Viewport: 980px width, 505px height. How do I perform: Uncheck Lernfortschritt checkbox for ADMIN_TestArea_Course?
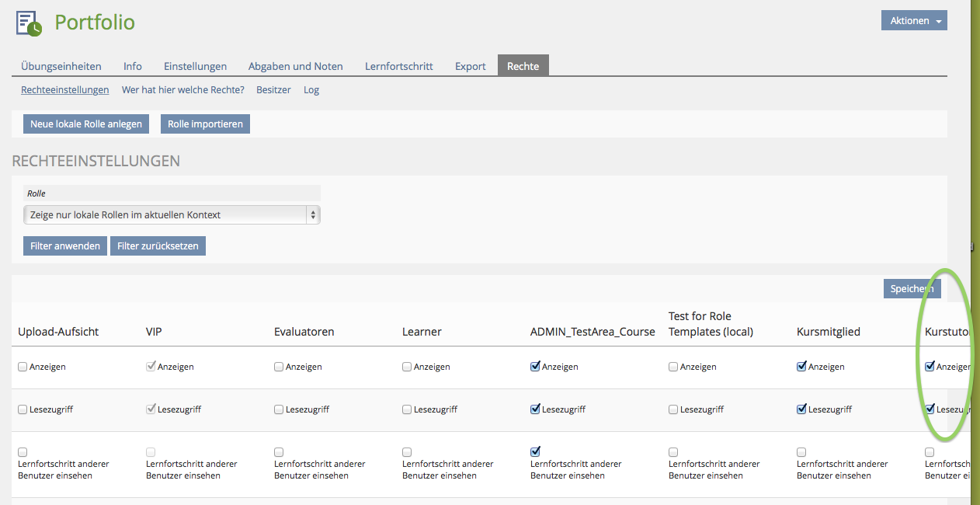[x=535, y=451]
